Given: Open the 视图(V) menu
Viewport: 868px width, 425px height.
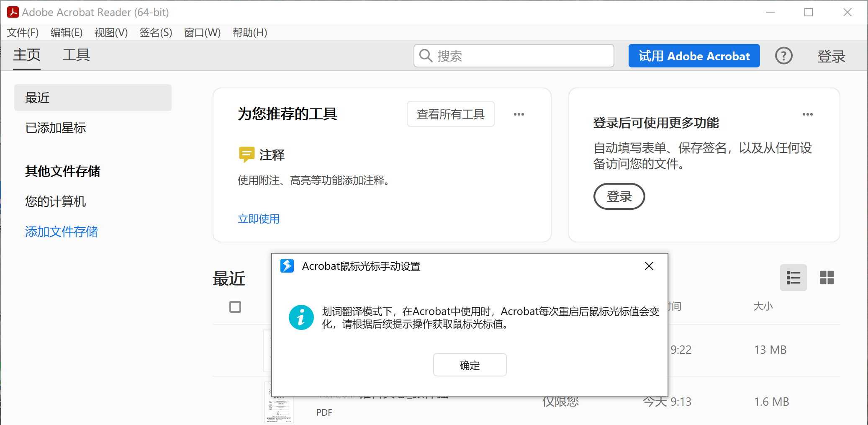Looking at the screenshot, I should [111, 33].
